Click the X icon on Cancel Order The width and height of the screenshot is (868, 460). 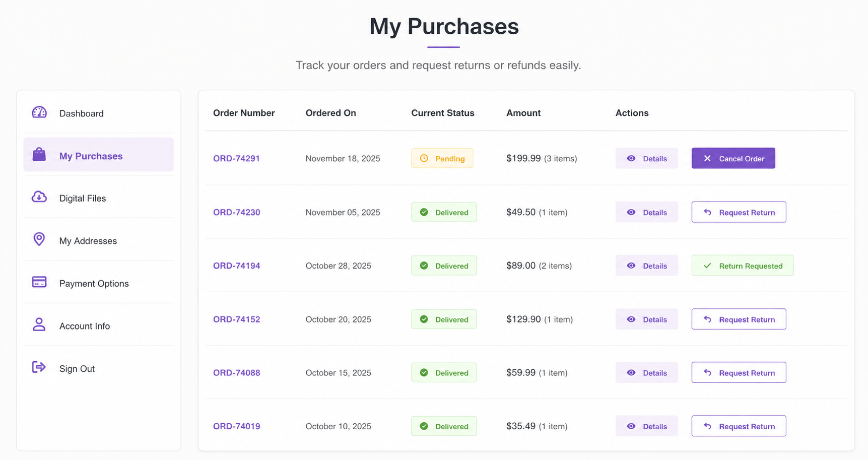pyautogui.click(x=707, y=158)
